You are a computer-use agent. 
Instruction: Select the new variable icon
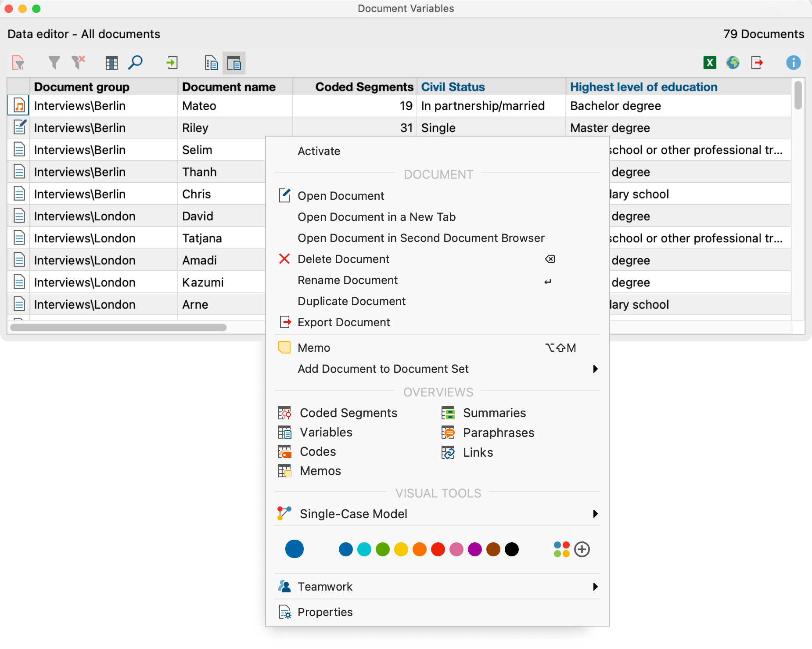click(18, 62)
